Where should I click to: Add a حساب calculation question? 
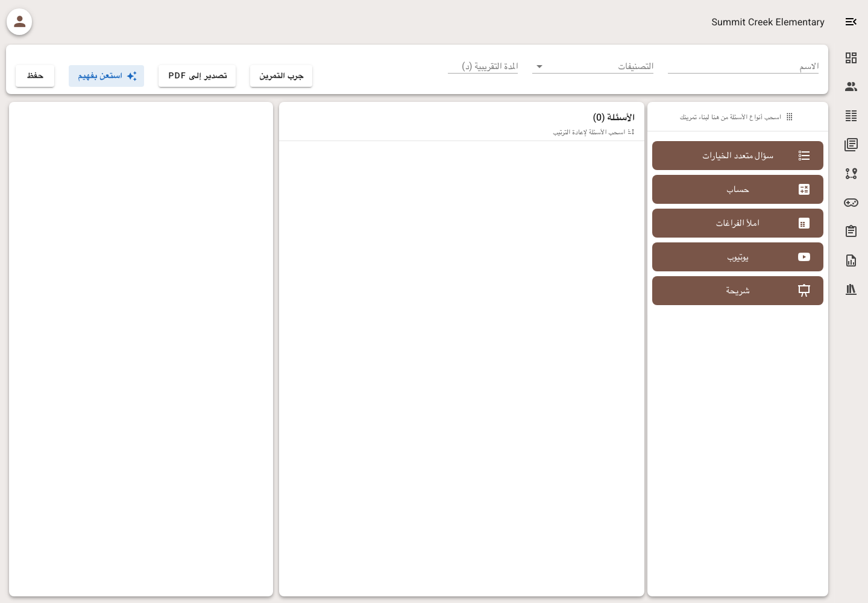pos(738,189)
